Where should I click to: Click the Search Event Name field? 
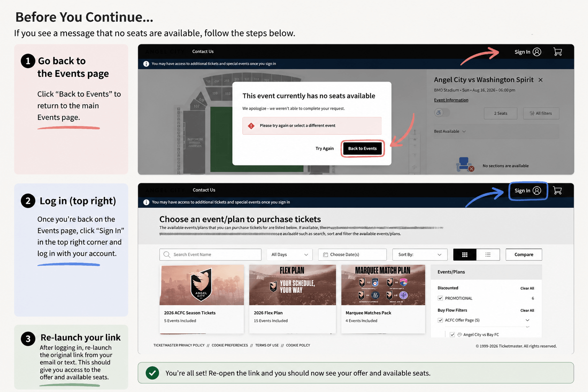point(210,255)
